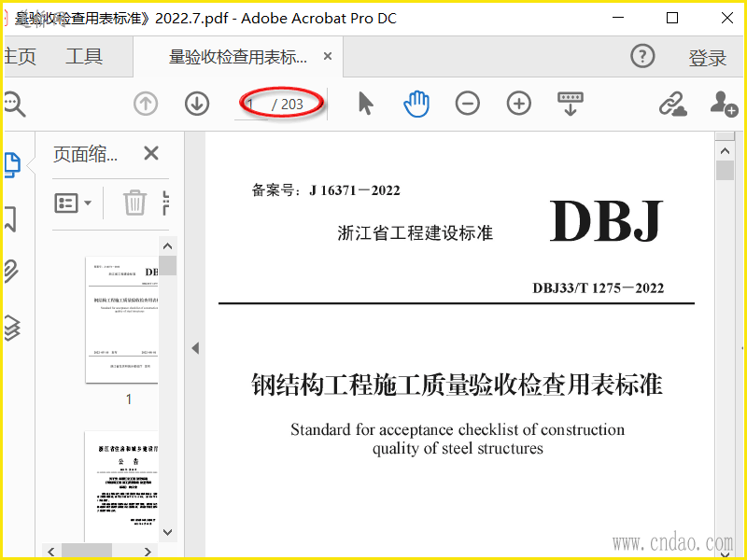747x560 pixels.
Task: Select page 1 thumbnail
Action: (x=121, y=319)
